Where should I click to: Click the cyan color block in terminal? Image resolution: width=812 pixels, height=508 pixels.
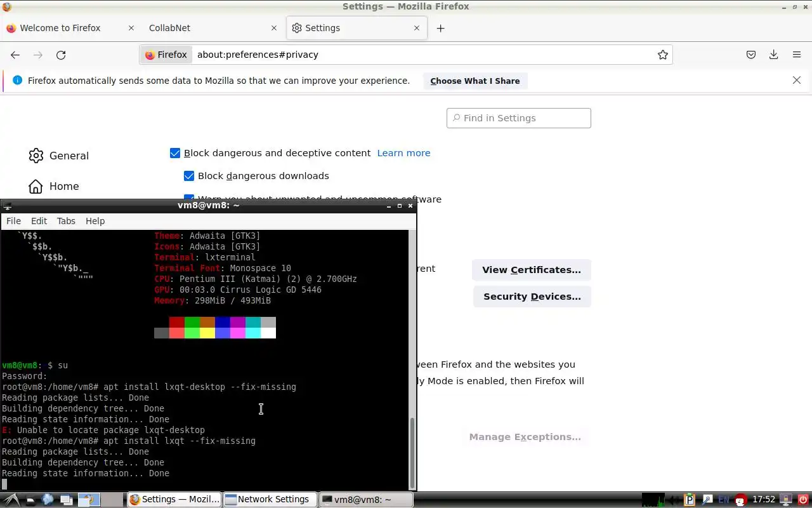(253, 333)
